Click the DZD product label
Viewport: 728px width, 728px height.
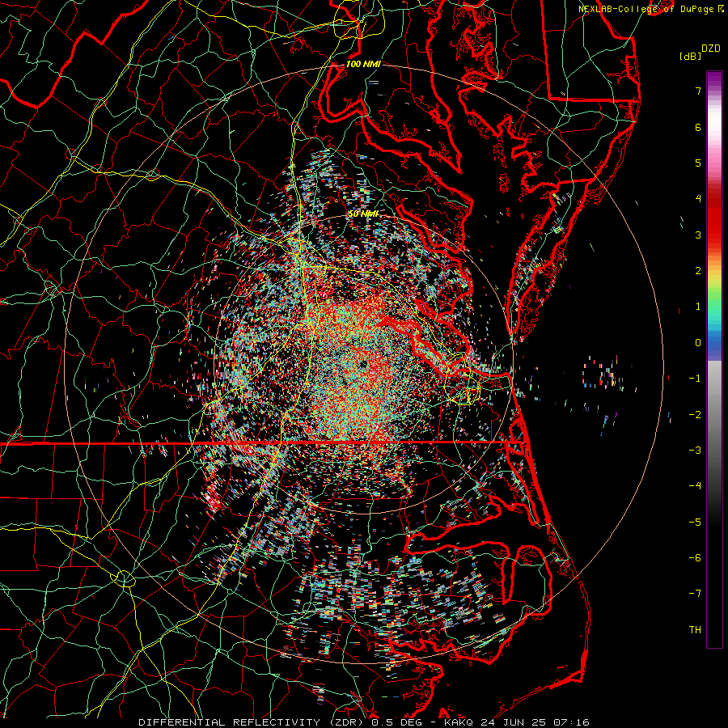click(x=711, y=49)
